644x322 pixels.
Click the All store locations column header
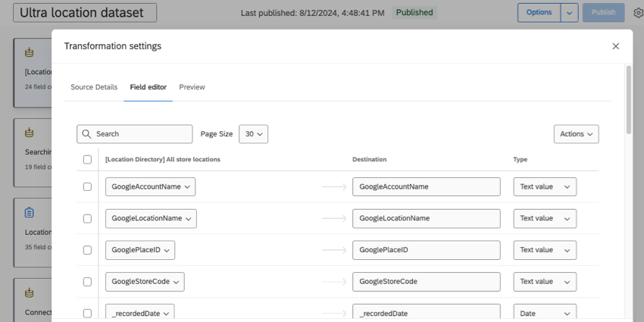click(163, 159)
